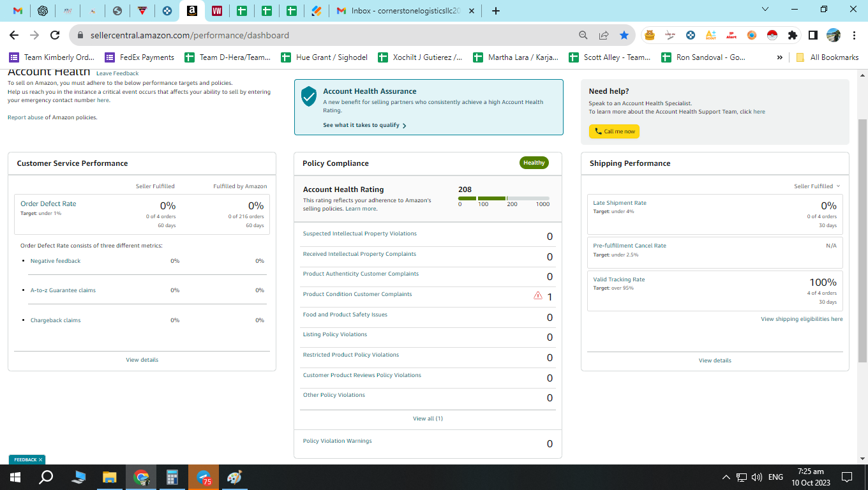Open the tab search dropdown arrow
Screen dimensions: 868x490
tap(766, 10)
